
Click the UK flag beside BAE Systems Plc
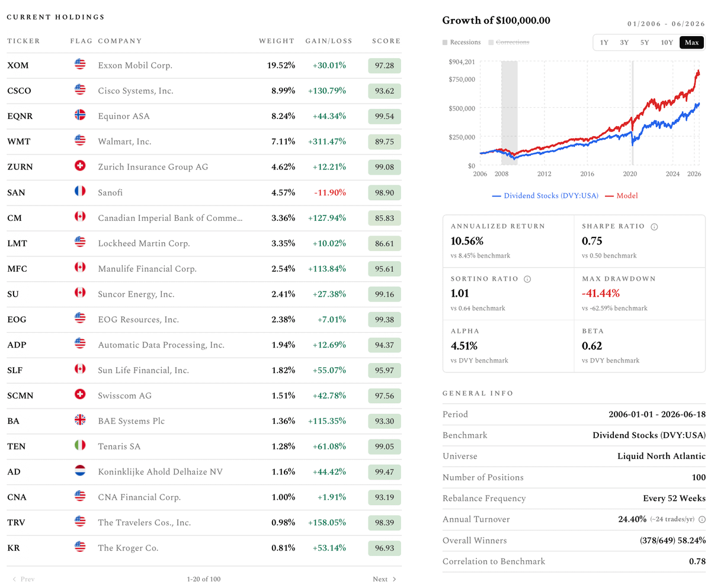(80, 420)
